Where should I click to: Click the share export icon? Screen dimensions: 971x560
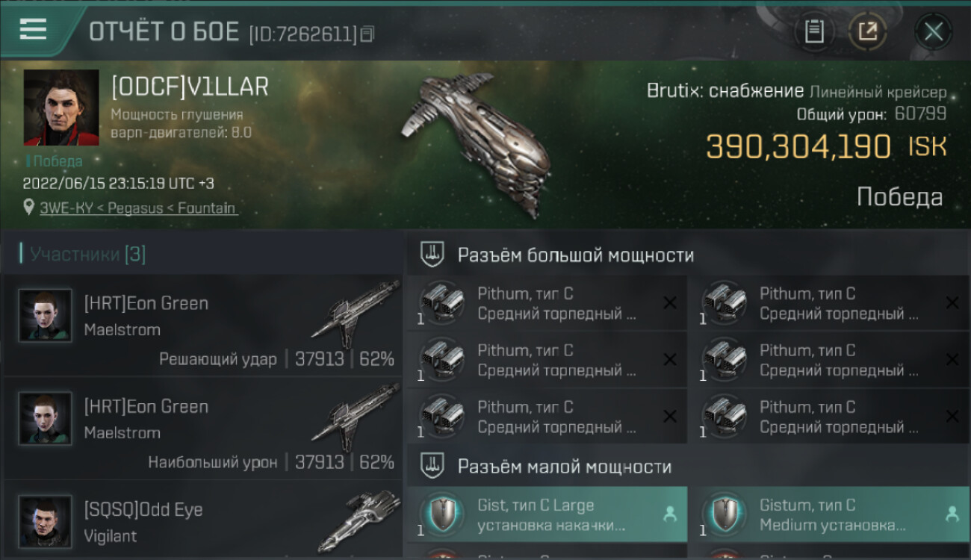[868, 31]
